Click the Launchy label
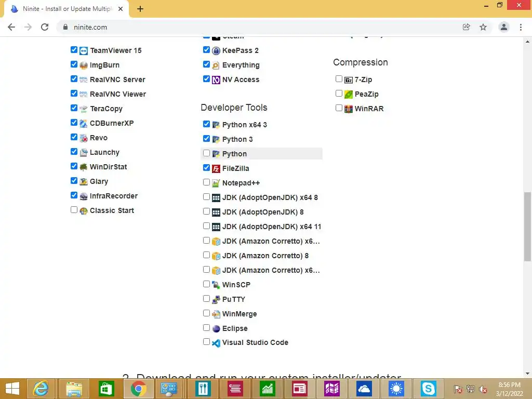 click(104, 152)
